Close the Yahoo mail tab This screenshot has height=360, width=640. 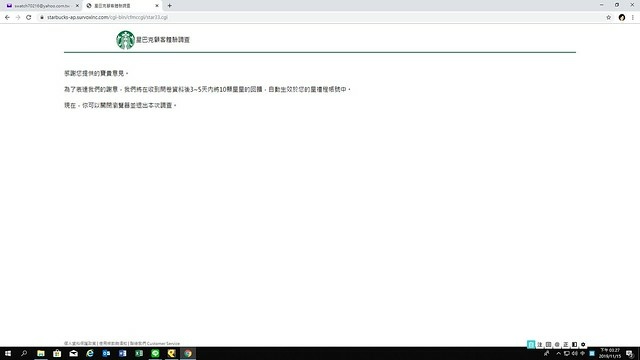(77, 6)
